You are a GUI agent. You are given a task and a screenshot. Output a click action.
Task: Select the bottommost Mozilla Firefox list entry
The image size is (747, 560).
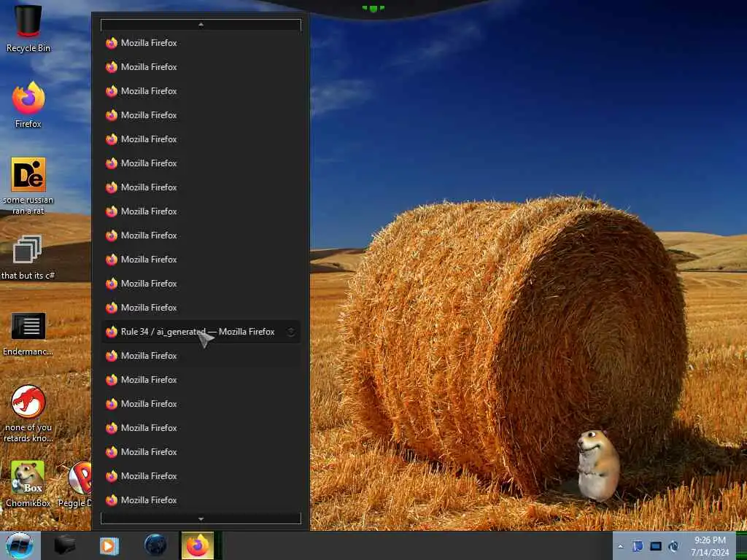[201, 500]
